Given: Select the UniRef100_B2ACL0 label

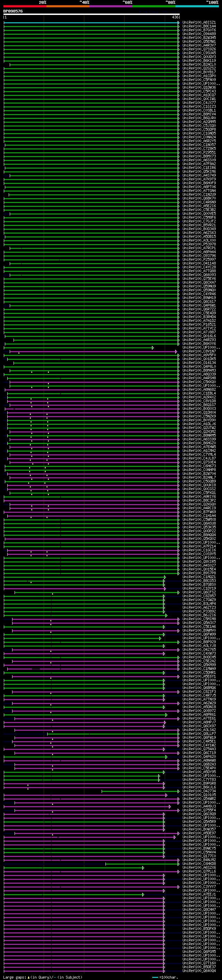Looking at the screenshot, I should (199, 64).
